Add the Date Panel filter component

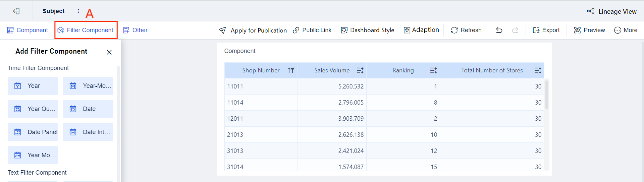click(x=33, y=132)
